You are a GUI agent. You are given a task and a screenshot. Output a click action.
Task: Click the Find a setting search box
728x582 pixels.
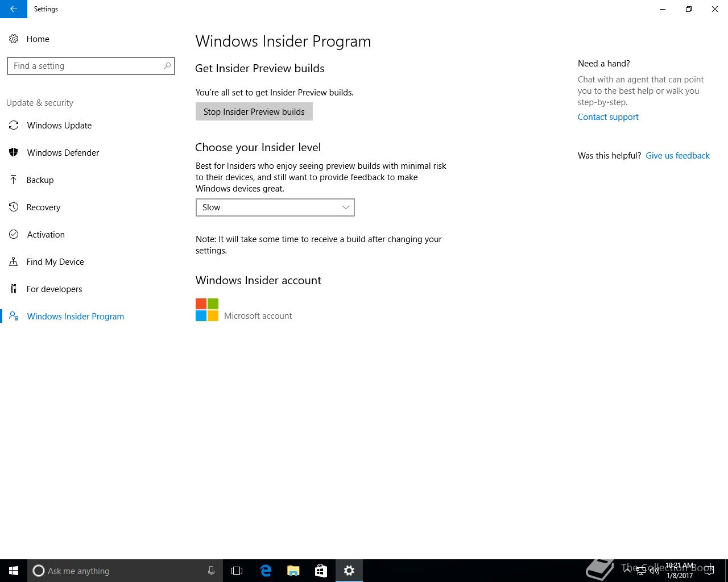tap(90, 66)
